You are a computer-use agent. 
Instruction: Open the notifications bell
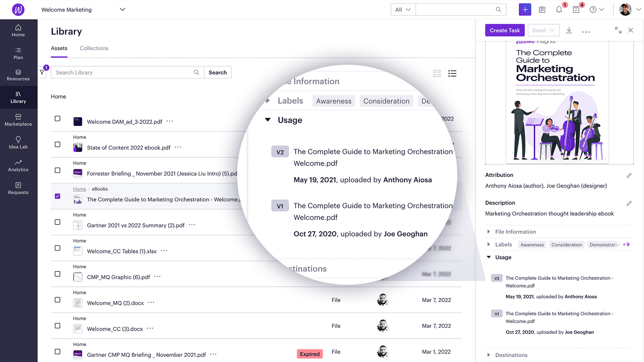tap(559, 10)
